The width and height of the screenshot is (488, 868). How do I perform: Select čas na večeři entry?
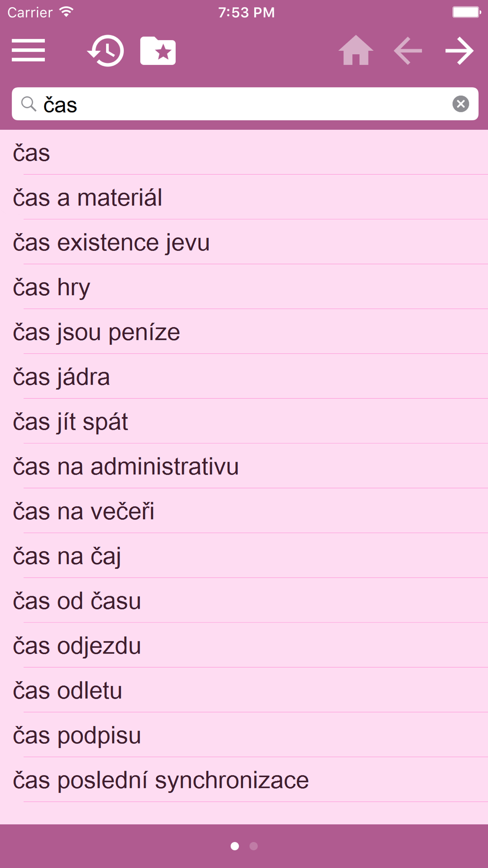tap(244, 511)
